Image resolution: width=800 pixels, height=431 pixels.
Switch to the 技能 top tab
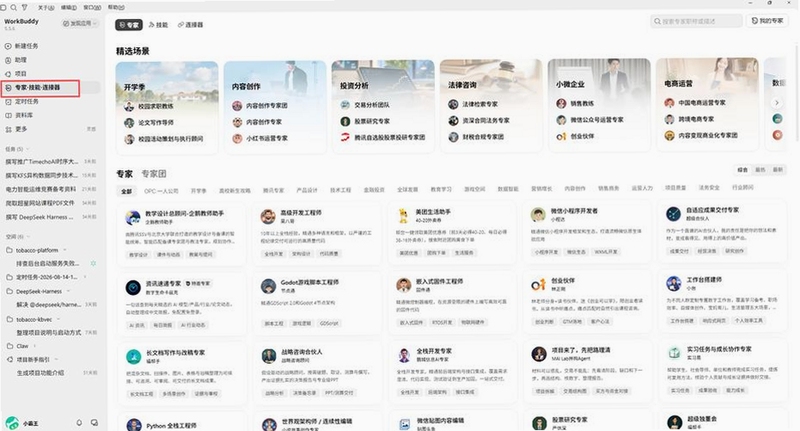tap(158, 24)
